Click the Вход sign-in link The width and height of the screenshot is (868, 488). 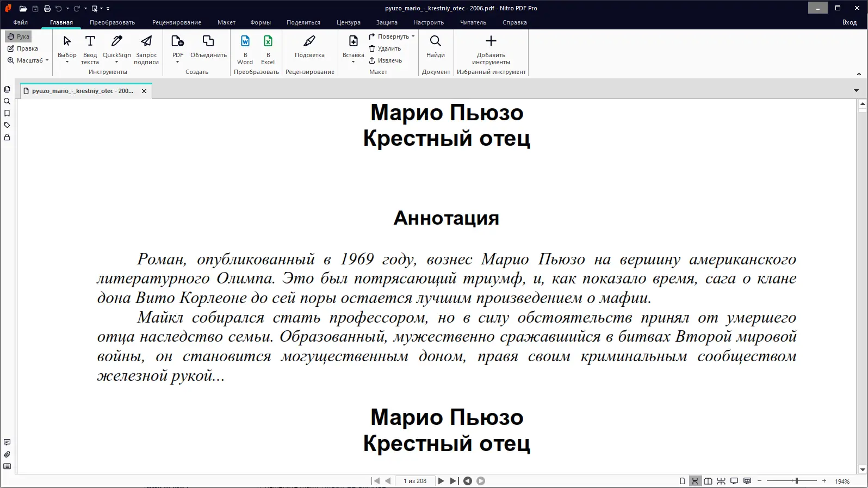point(850,22)
